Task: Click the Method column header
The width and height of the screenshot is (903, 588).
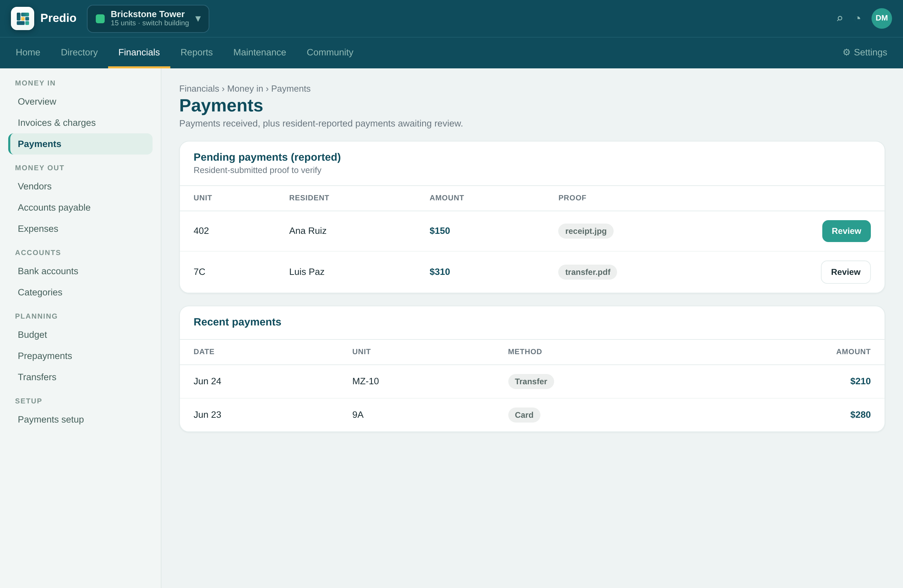Action: 525,352
